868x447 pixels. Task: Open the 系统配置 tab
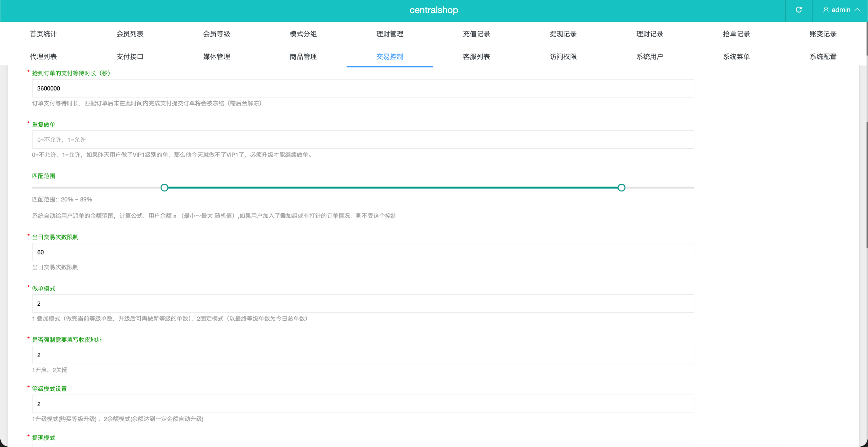pyautogui.click(x=823, y=57)
